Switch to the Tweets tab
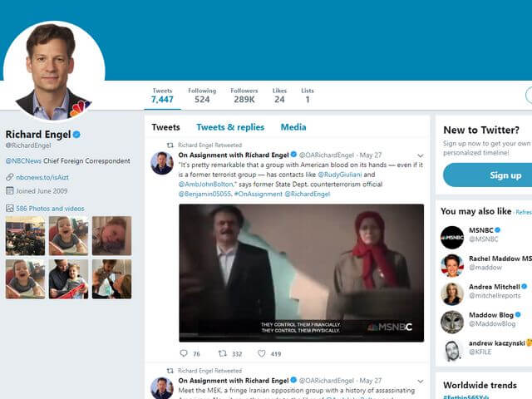The width and height of the screenshot is (532, 399). point(165,127)
